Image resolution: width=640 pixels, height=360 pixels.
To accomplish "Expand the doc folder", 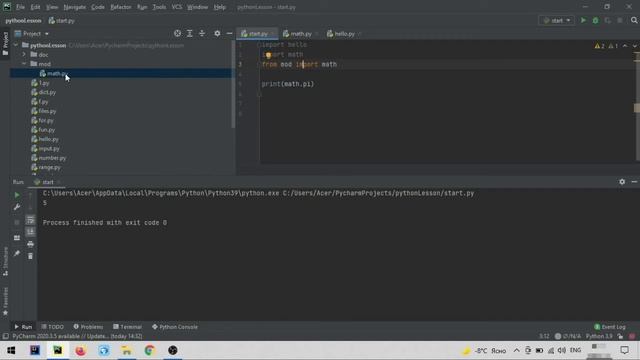I will pos(24,55).
